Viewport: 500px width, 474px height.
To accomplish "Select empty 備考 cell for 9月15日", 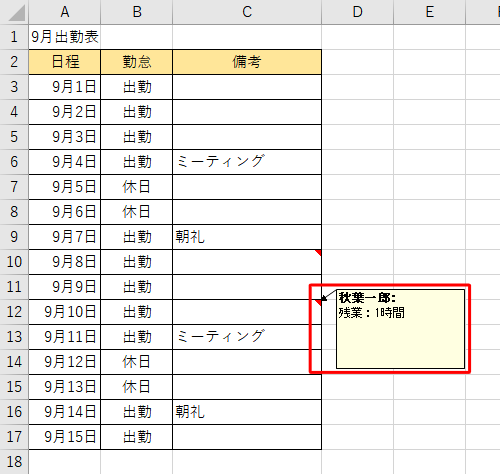I will tap(247, 437).
